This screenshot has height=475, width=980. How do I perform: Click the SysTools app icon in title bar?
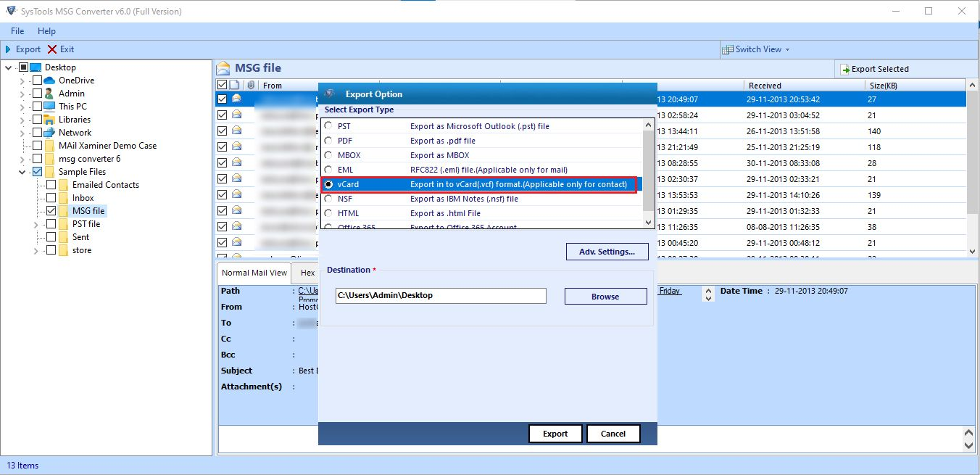tap(11, 11)
